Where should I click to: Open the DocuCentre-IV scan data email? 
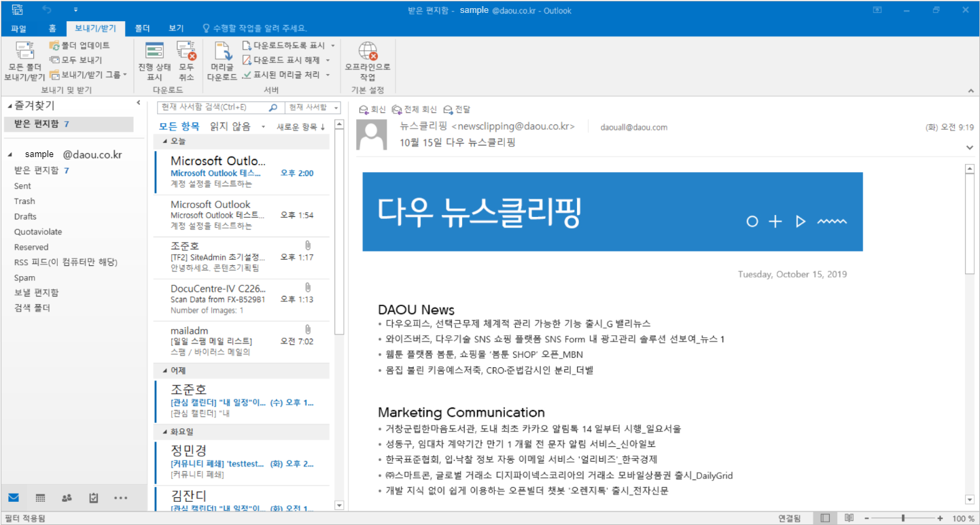(243, 299)
